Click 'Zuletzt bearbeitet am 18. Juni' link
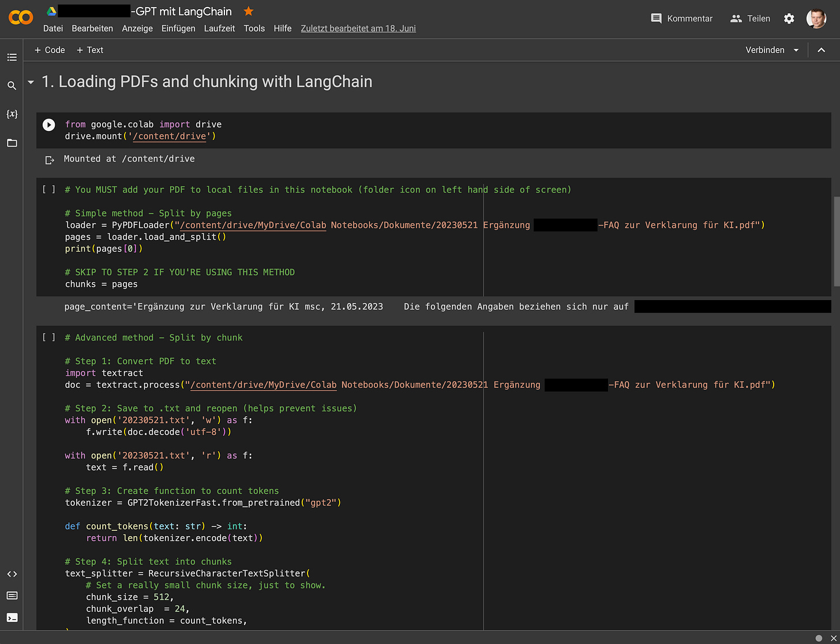The width and height of the screenshot is (840, 644). pyautogui.click(x=358, y=28)
